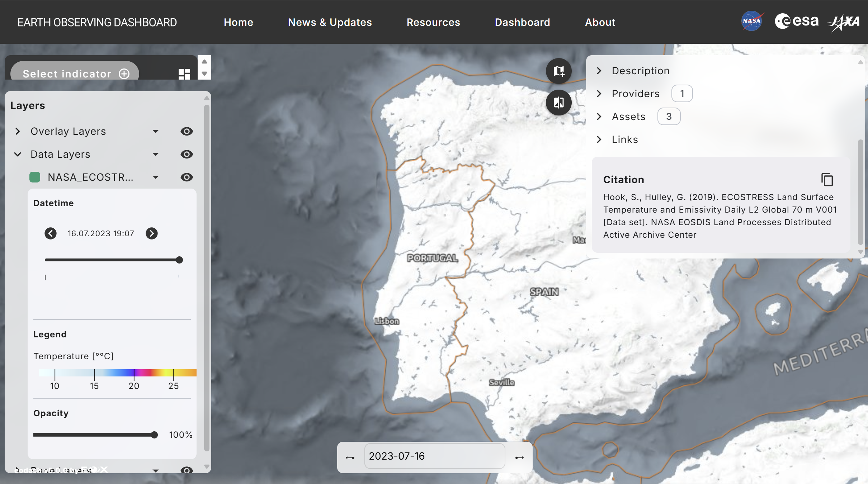This screenshot has width=868, height=484.
Task: Click the Providers count badge 1
Action: pyautogui.click(x=682, y=94)
